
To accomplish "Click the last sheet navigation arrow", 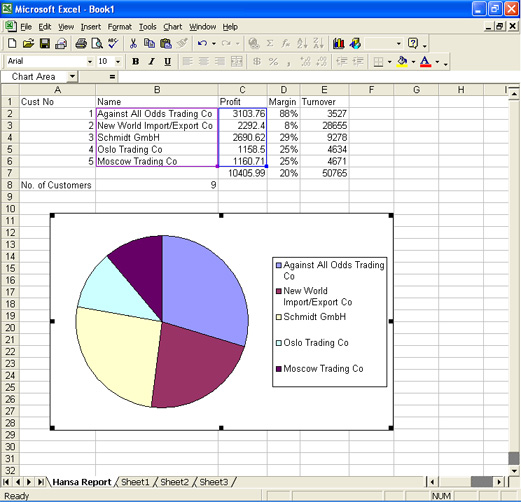I will [41, 482].
